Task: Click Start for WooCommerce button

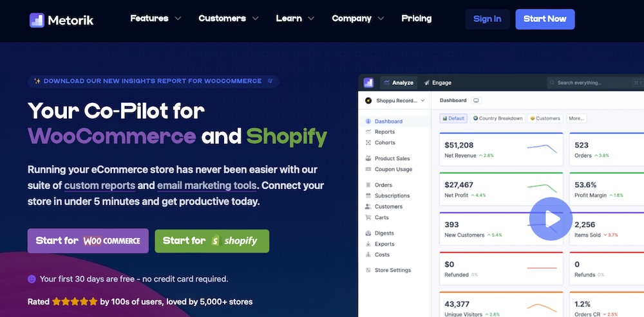Action: tap(88, 240)
